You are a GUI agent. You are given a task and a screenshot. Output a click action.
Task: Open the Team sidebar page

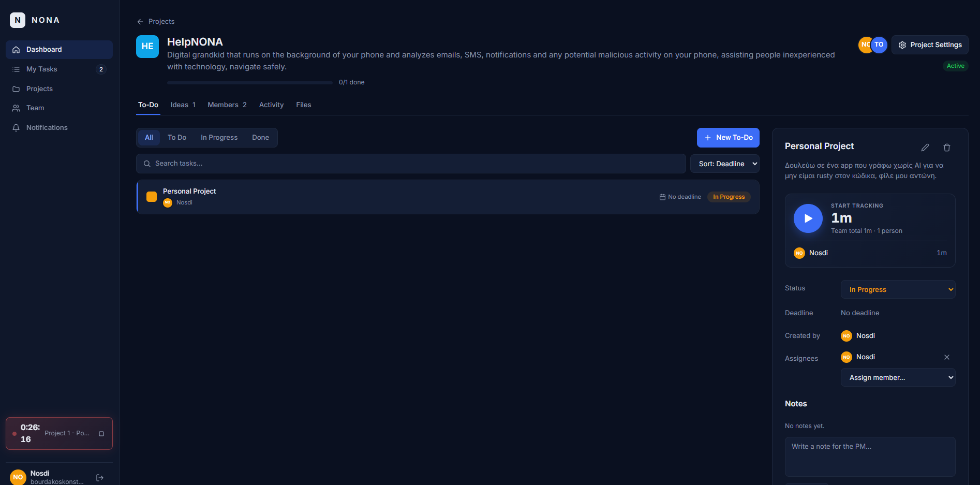(x=59, y=108)
